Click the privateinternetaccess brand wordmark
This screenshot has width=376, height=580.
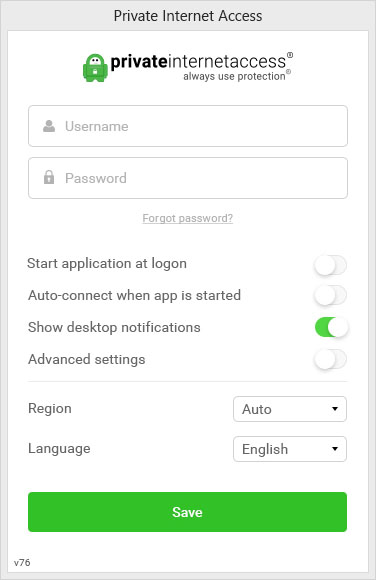pos(198,61)
